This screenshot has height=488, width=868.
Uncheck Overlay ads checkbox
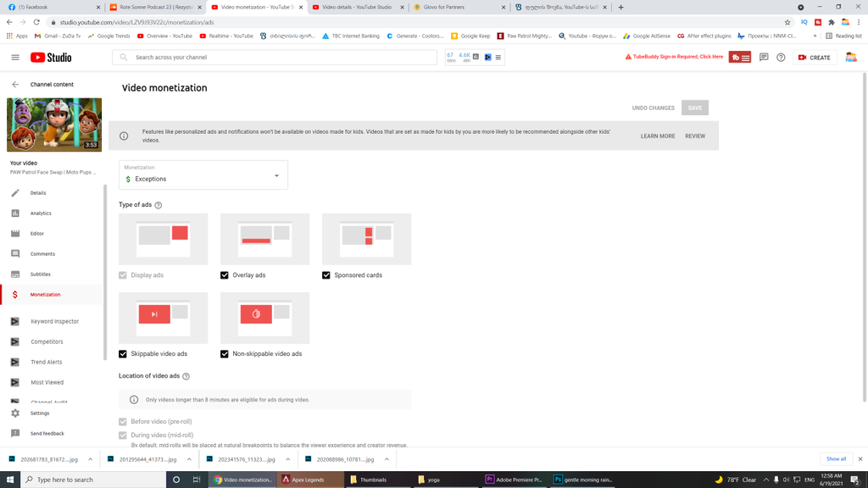point(224,275)
